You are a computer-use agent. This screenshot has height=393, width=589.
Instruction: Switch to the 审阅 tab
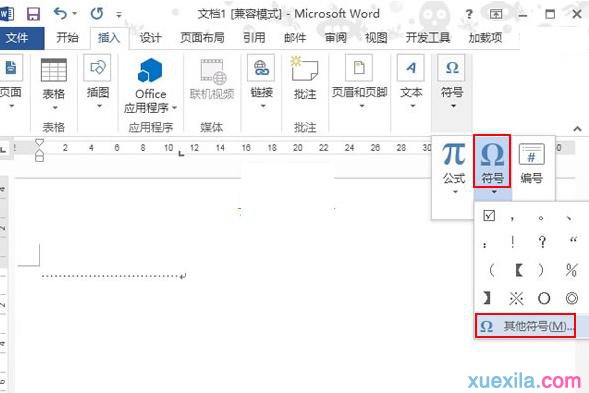point(335,38)
